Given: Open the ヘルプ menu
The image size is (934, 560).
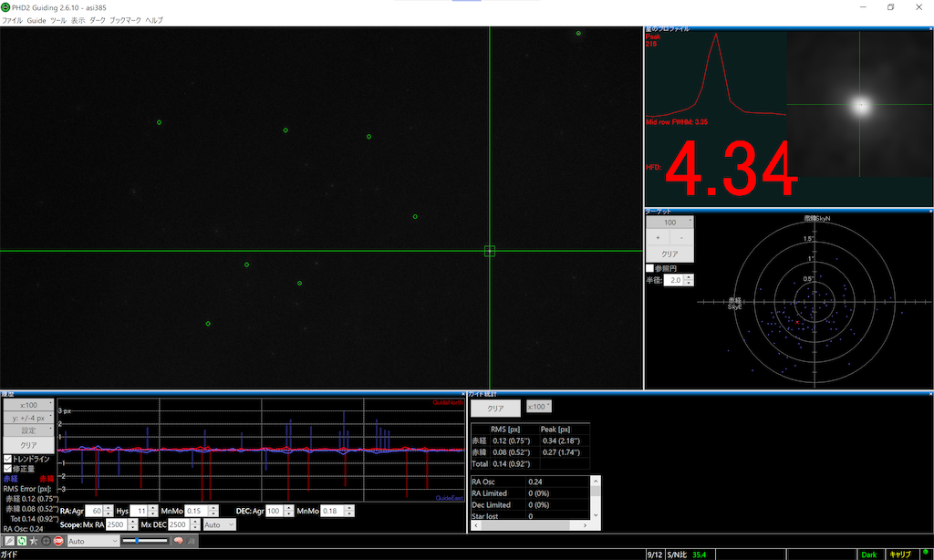Looking at the screenshot, I should coord(154,20).
